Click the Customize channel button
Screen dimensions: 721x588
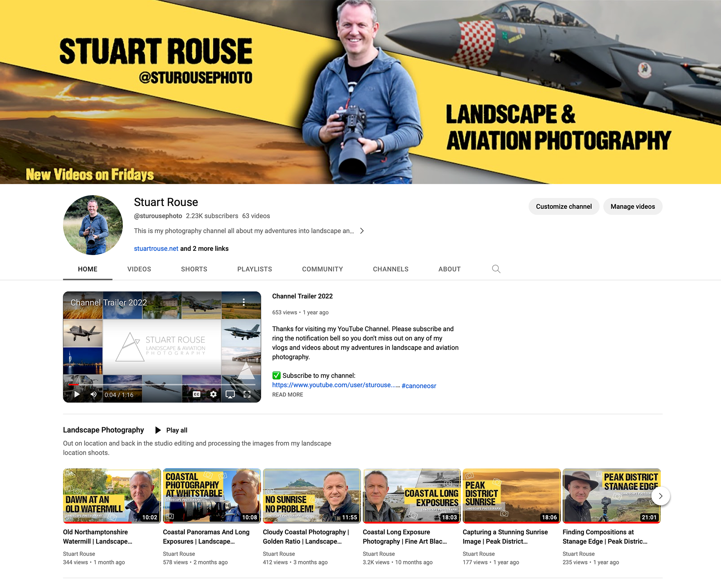coord(563,207)
